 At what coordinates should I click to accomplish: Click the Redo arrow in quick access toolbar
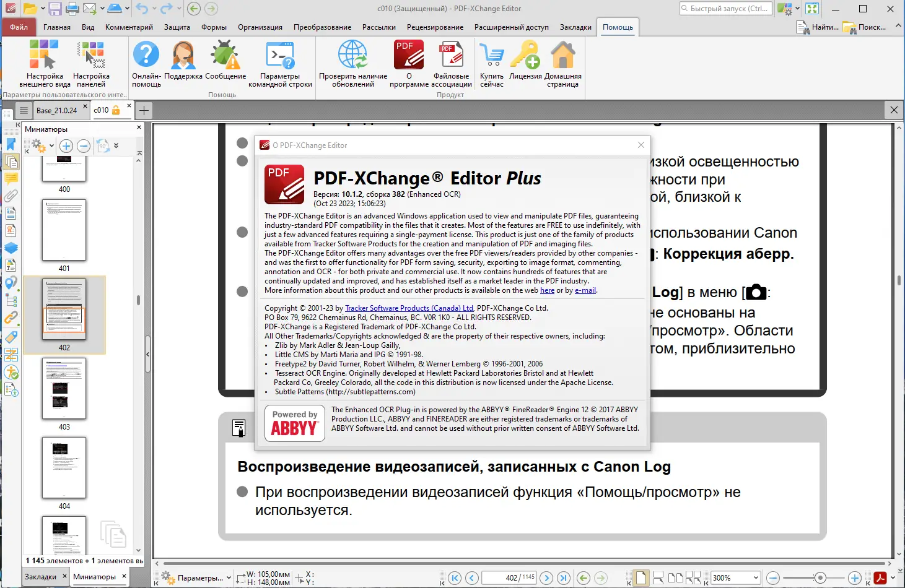(x=165, y=9)
